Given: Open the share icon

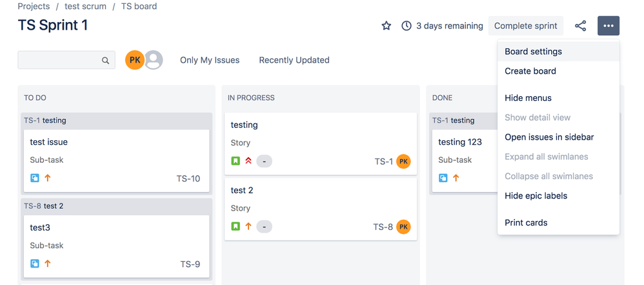Looking at the screenshot, I should 580,26.
